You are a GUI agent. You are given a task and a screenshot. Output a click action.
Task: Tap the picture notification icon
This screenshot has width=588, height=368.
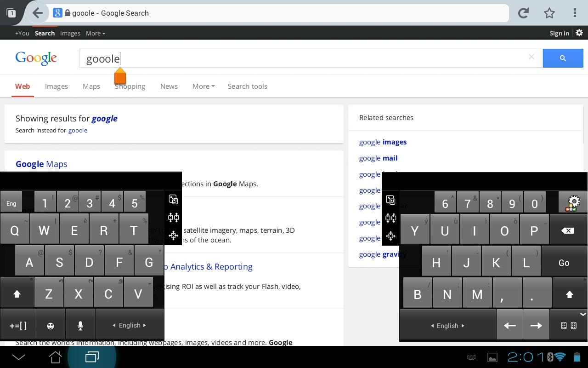coord(492,357)
